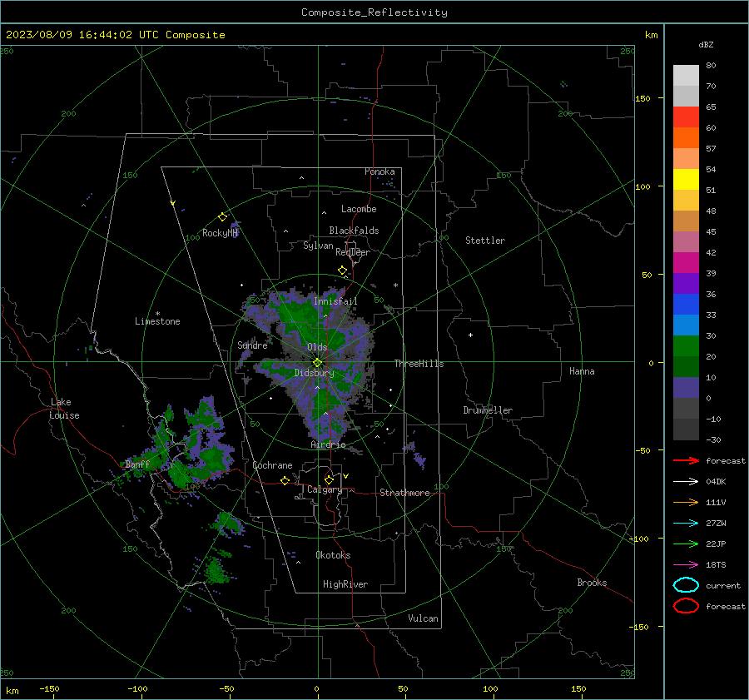Image resolution: width=749 pixels, height=700 pixels.
Task: Click the Brooks city label
Action: pos(592,583)
